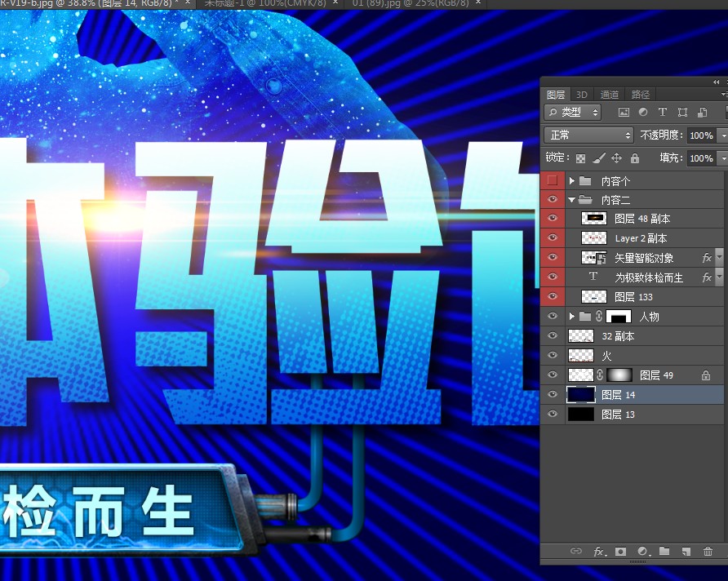Open blend mode 正常 dropdown
Viewport: 728px width, 581px height.
pyautogui.click(x=588, y=135)
